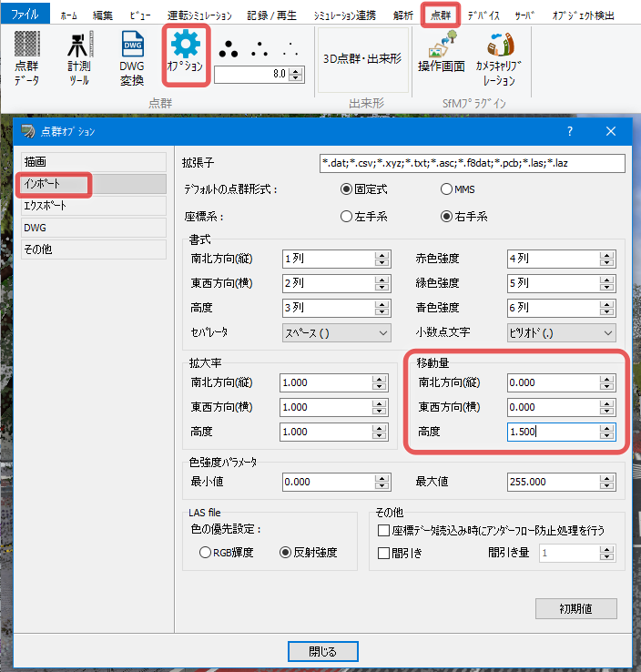Open the セパレータ dropdown

pyautogui.click(x=336, y=333)
